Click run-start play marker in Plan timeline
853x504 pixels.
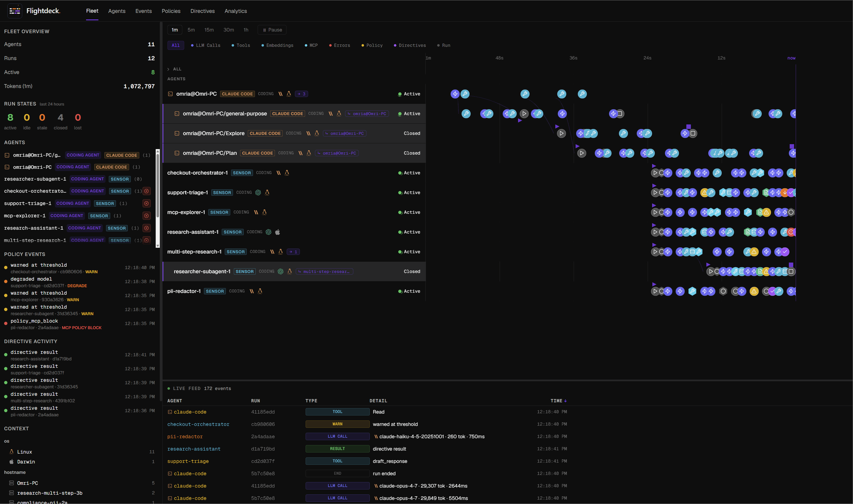click(x=582, y=153)
